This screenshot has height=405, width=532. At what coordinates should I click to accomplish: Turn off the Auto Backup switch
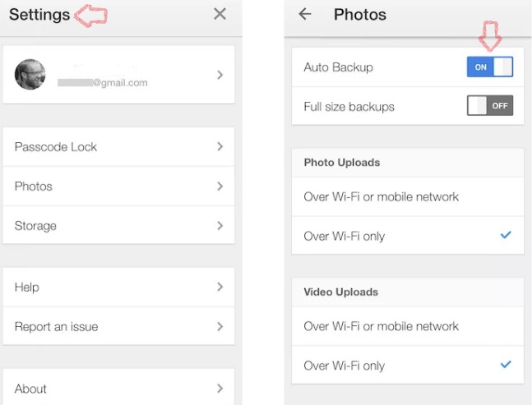(490, 67)
